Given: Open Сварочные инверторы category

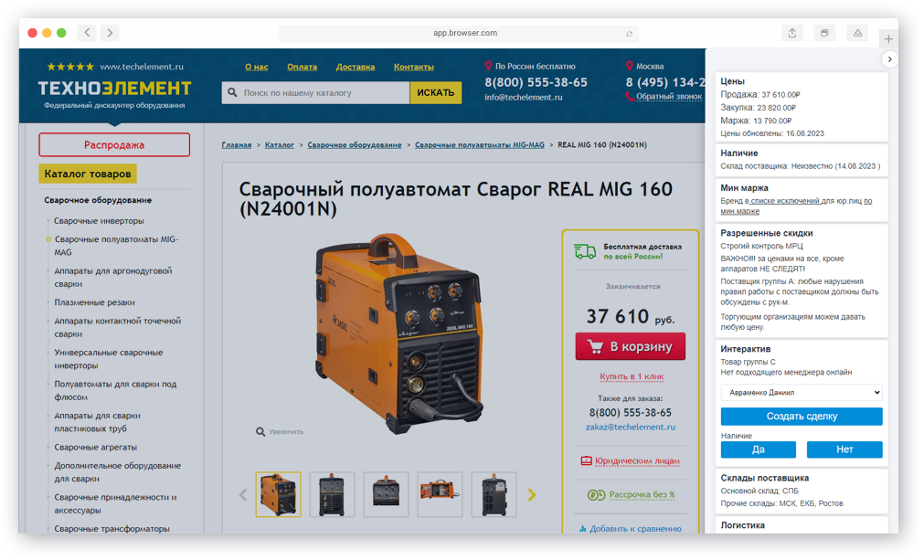Looking at the screenshot, I should coord(99,221).
